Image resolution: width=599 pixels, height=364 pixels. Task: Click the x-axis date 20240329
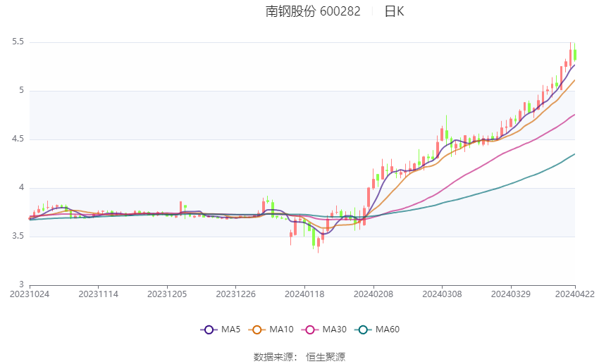[x=511, y=294]
